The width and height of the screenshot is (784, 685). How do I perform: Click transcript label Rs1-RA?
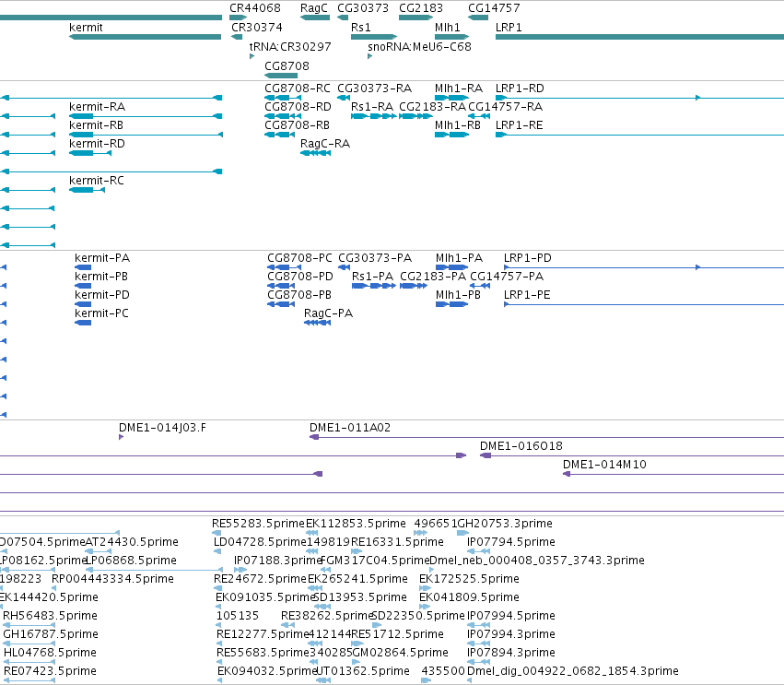click(x=372, y=107)
